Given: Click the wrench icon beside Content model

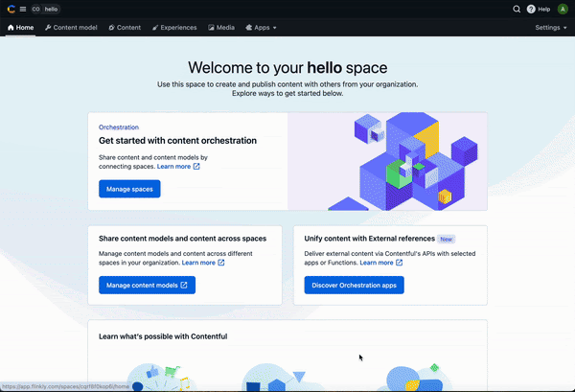Looking at the screenshot, I should [x=48, y=28].
